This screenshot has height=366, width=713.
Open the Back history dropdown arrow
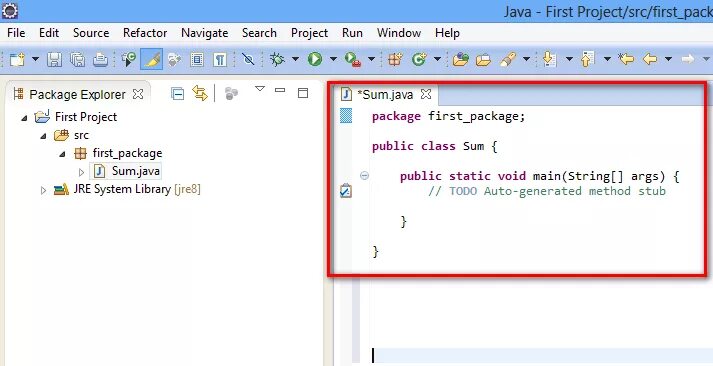coord(668,60)
